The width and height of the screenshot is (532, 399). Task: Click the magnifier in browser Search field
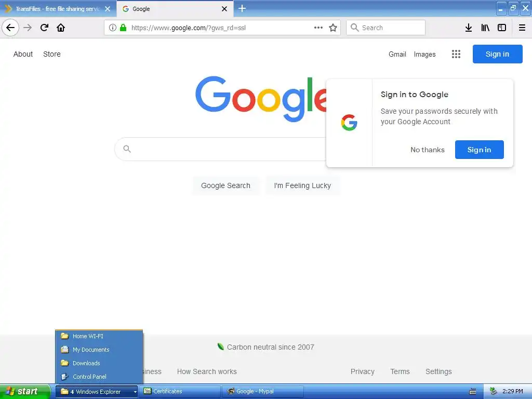(354, 28)
